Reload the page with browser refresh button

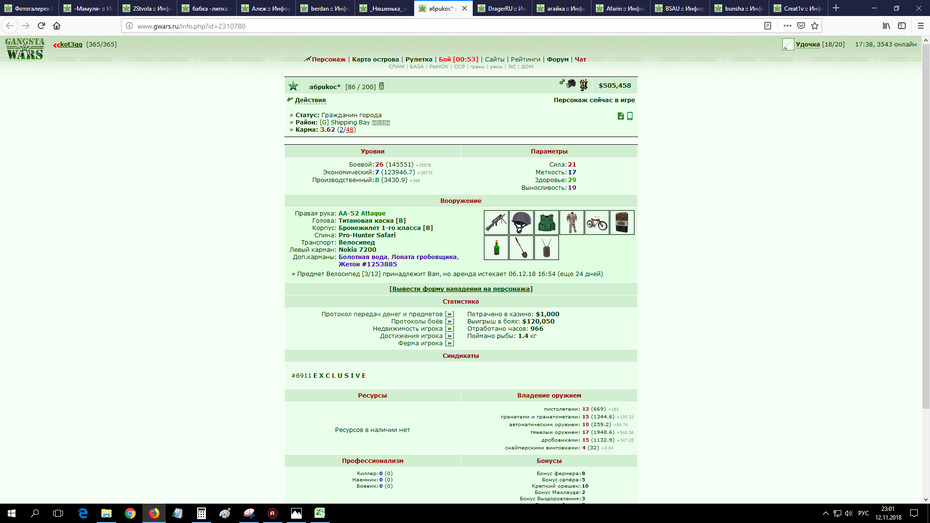tap(41, 25)
